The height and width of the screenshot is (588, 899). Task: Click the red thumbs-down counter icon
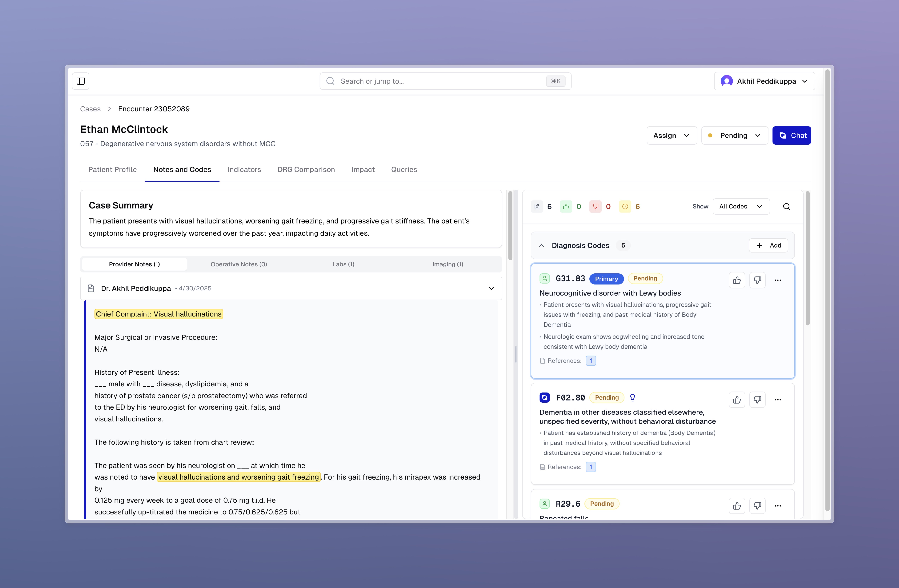pos(596,207)
